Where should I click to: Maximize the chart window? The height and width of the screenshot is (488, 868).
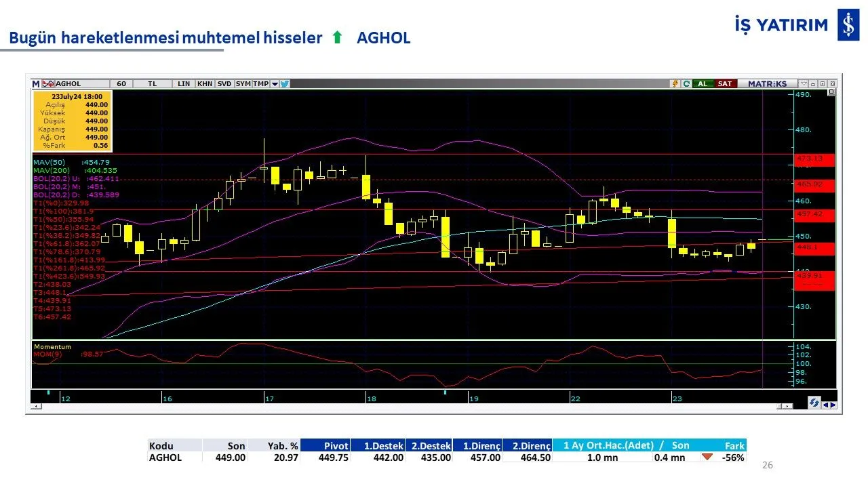(822, 83)
